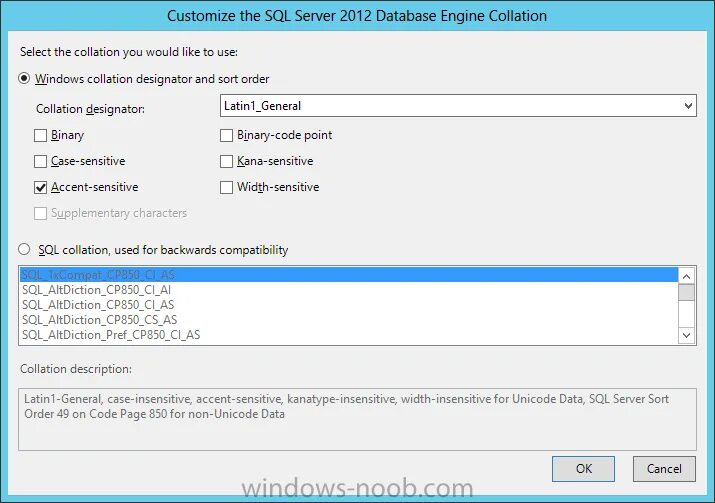The height and width of the screenshot is (503, 715).
Task: Enable the Binary checkbox
Action: [x=40, y=135]
